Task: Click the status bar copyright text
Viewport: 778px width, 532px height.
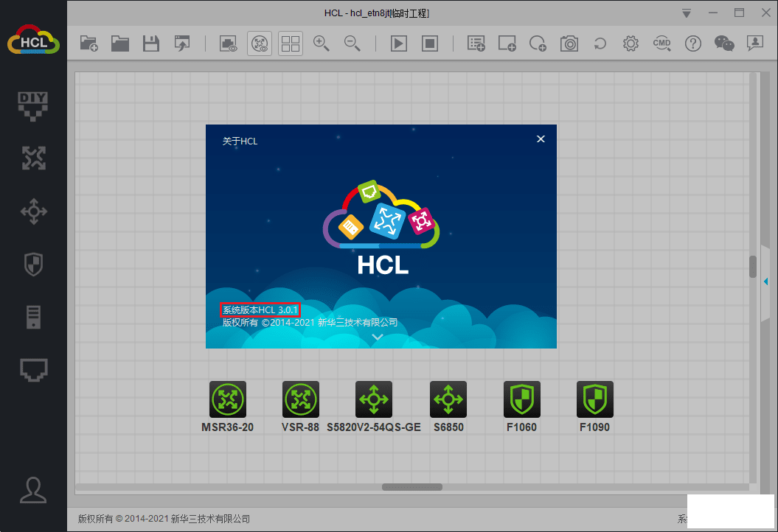Action: point(164,519)
